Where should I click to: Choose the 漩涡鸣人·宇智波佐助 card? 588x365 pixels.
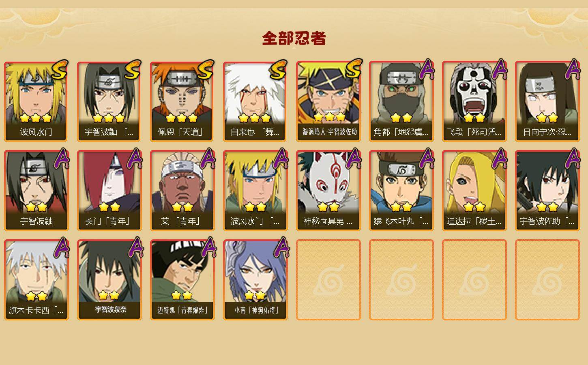click(x=328, y=101)
